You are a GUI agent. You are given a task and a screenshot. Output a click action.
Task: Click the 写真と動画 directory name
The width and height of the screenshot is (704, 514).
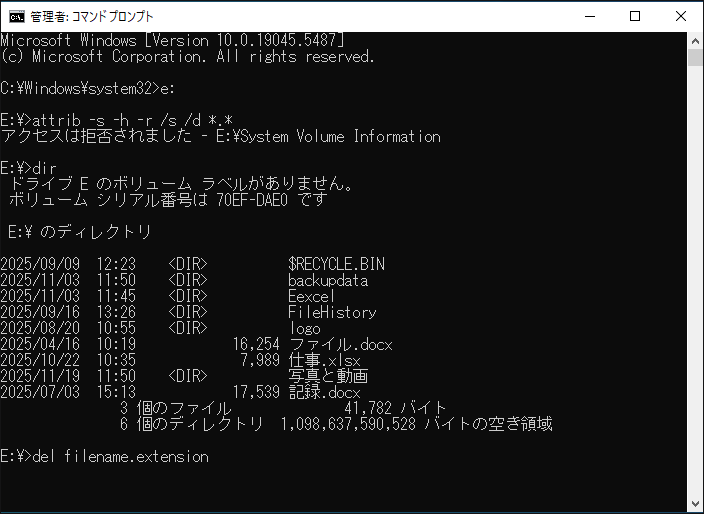(328, 376)
